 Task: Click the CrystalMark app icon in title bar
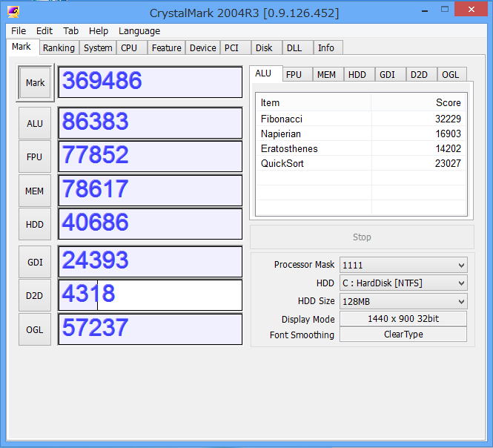click(x=14, y=12)
